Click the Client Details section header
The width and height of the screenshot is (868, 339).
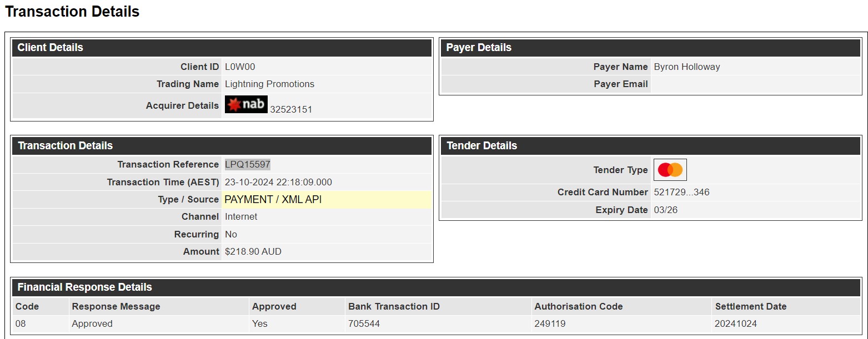[222, 48]
